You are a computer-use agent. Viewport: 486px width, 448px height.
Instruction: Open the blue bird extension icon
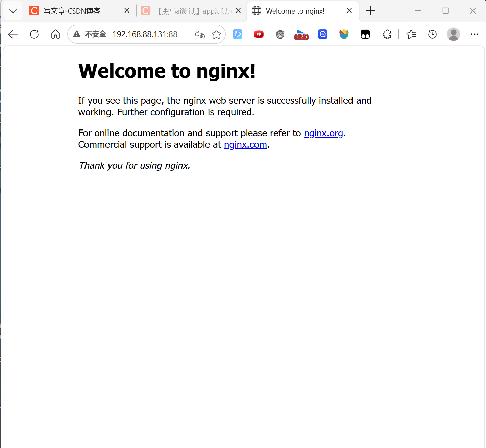point(238,34)
